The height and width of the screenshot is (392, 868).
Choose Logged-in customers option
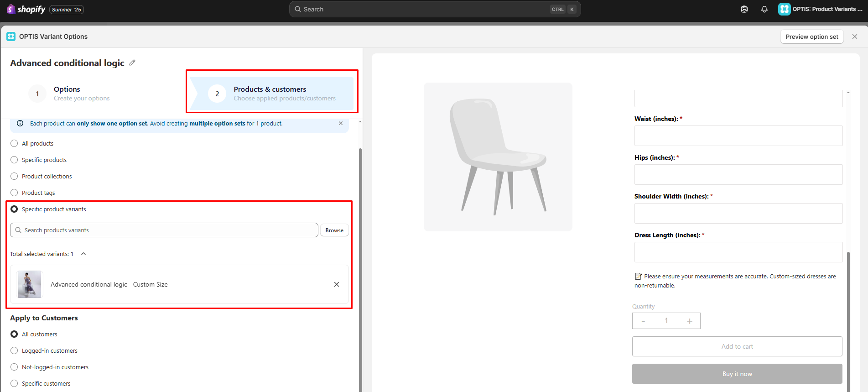click(14, 350)
